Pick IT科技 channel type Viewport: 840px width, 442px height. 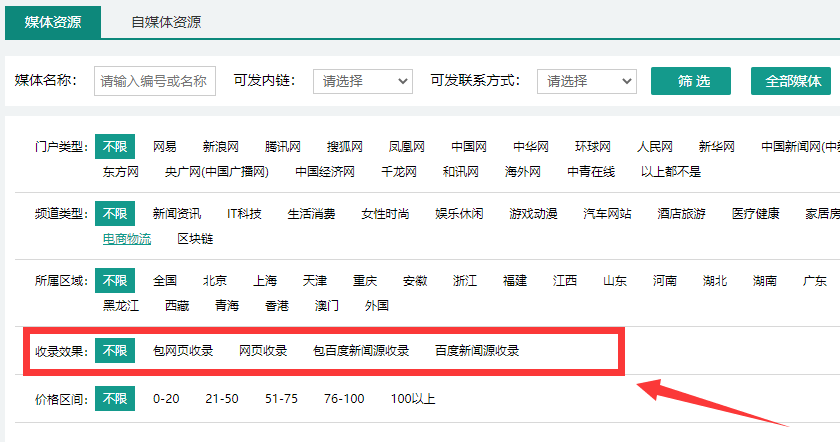[244, 214]
